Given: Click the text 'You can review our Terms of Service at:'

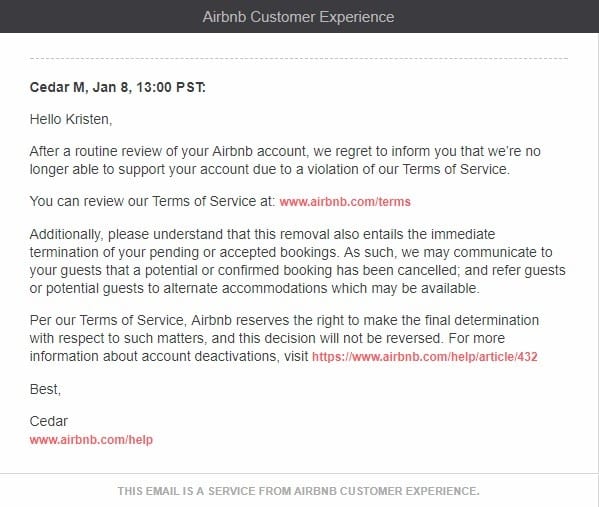Looking at the screenshot, I should click(x=152, y=201).
